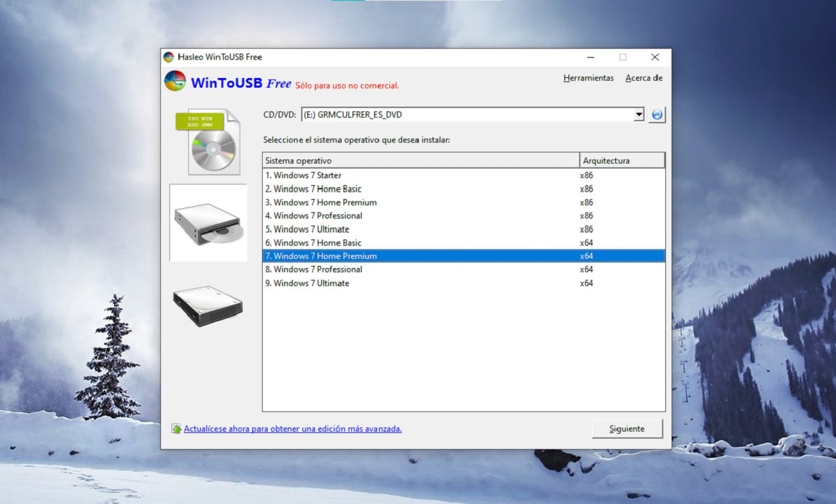Pick 8. Windows 7 Professional x64
Viewport: 836px width, 504px height.
(313, 269)
